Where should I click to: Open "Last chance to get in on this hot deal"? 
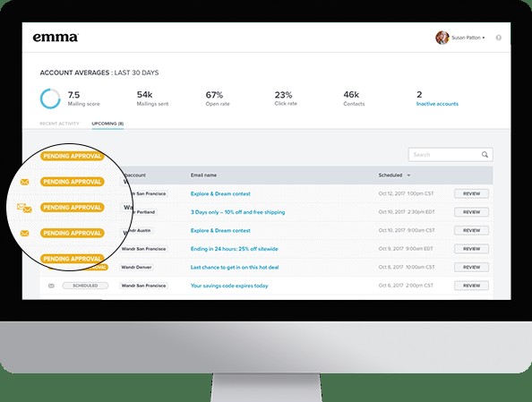tap(235, 268)
